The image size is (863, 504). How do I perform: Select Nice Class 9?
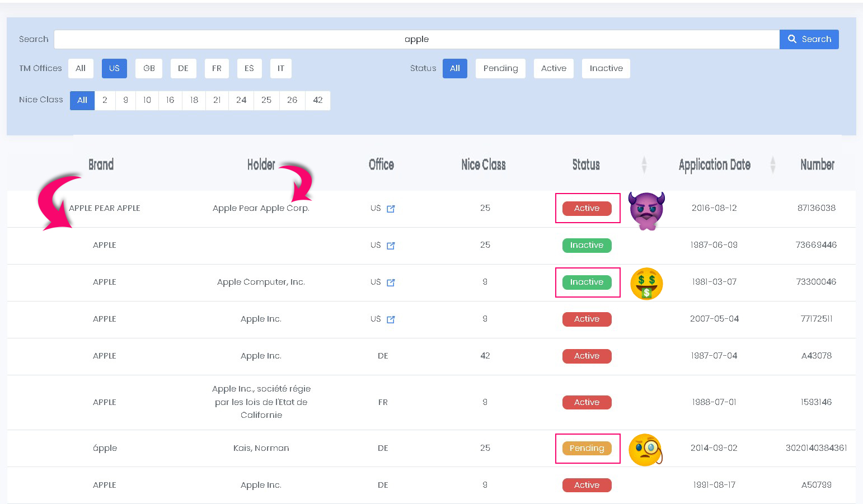[125, 100]
